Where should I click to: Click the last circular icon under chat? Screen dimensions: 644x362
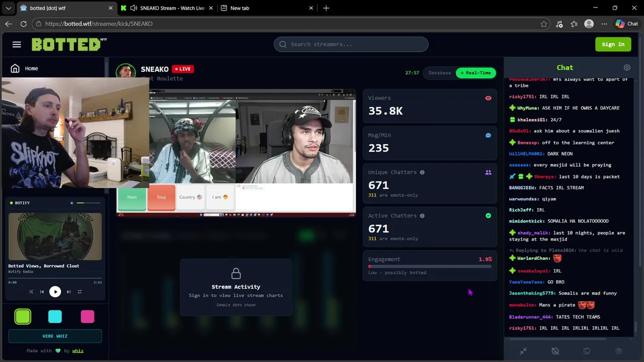pyautogui.click(x=619, y=351)
